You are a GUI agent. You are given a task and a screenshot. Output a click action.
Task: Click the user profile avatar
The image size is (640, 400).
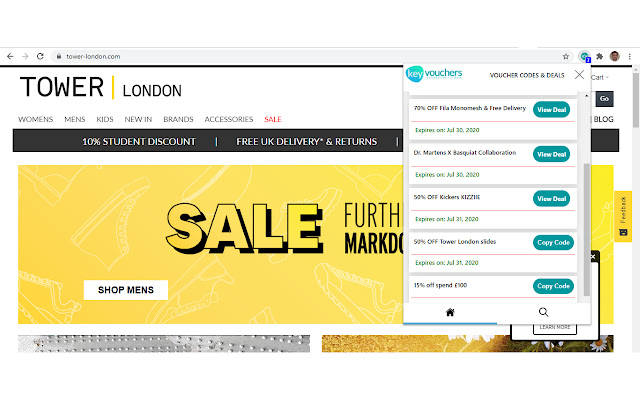pos(615,56)
